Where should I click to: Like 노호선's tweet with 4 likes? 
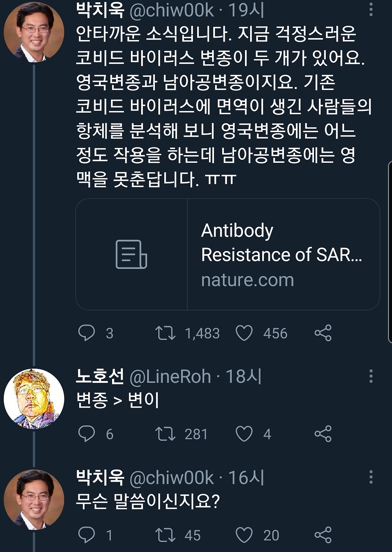(244, 434)
